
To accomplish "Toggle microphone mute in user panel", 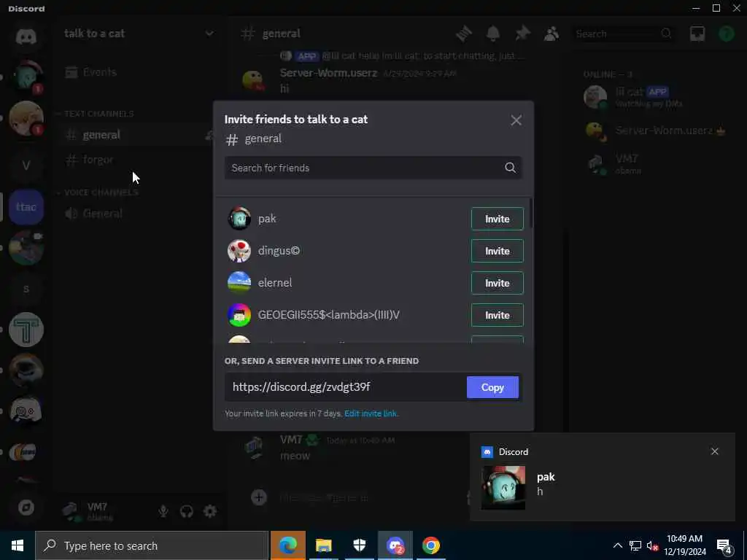I will click(163, 511).
